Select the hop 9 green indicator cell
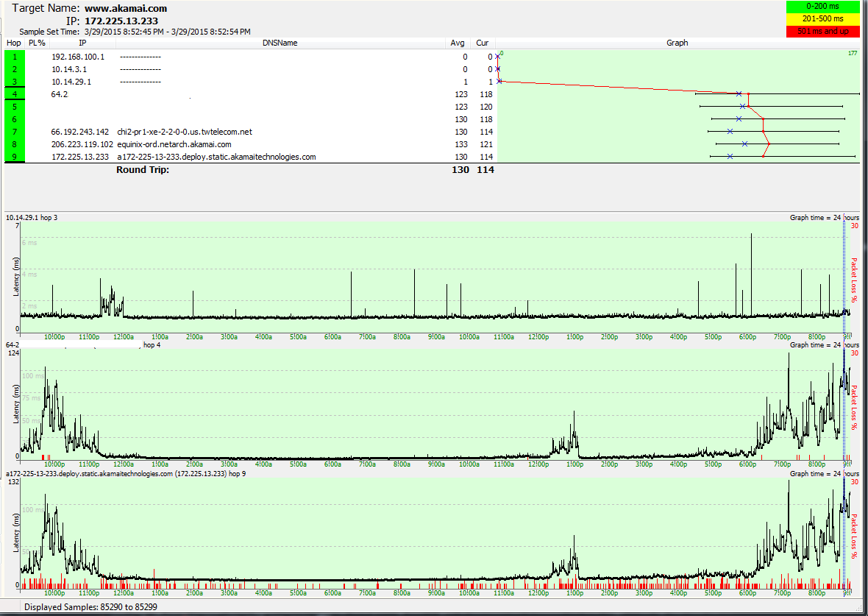 [x=14, y=157]
